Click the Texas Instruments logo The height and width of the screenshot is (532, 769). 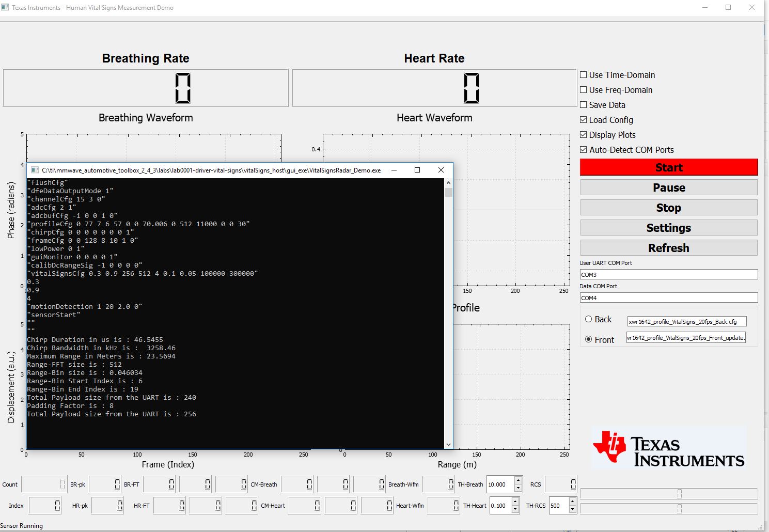[x=669, y=447]
